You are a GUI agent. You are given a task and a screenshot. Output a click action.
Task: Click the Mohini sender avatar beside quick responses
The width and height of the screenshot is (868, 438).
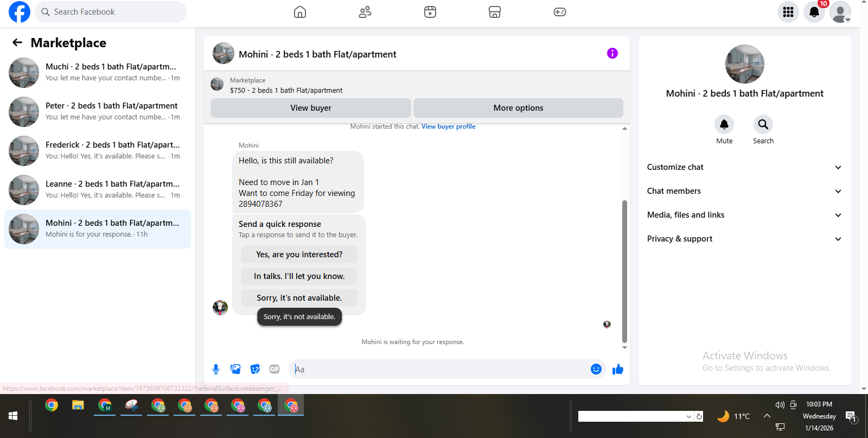coord(220,308)
